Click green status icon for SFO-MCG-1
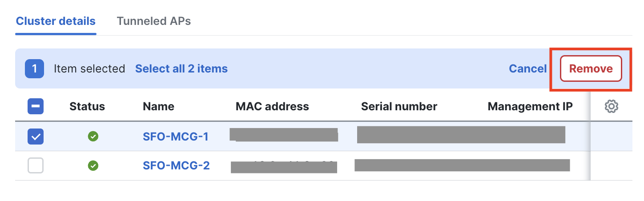 (93, 137)
